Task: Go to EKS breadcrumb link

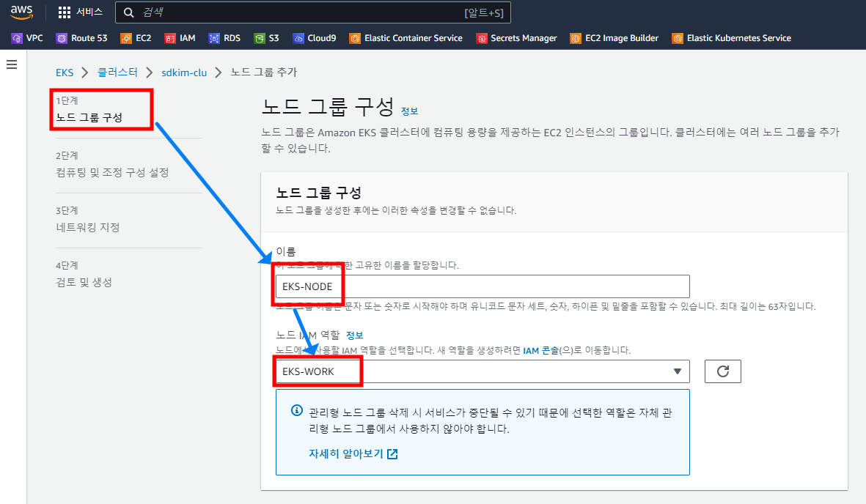Action: [65, 73]
